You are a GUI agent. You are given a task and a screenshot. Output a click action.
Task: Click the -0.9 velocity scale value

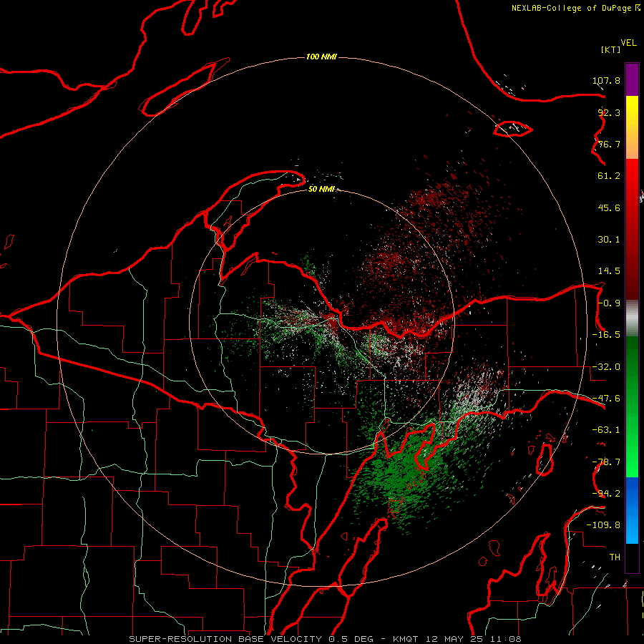click(609, 303)
